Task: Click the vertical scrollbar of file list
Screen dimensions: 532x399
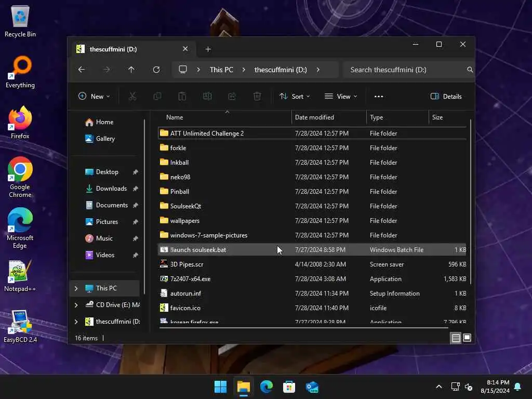Action: point(471,202)
